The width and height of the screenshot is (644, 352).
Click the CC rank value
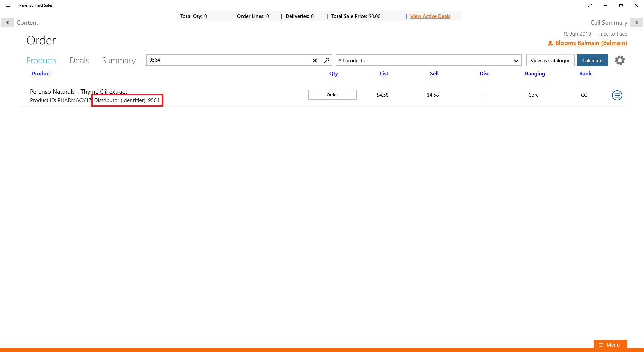tap(584, 95)
